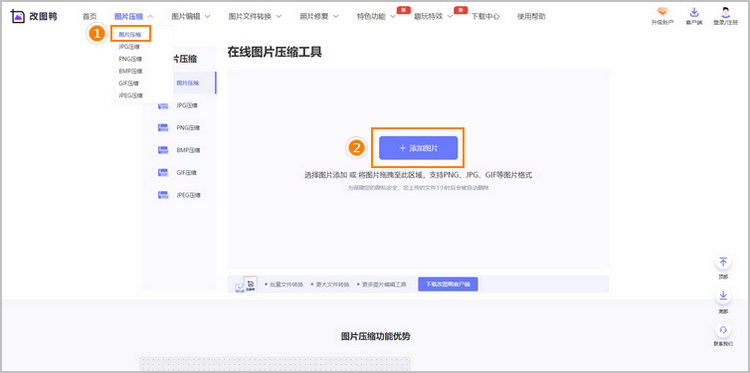Open 使用帮助 in the top navigation
750x373 pixels.
(x=531, y=16)
